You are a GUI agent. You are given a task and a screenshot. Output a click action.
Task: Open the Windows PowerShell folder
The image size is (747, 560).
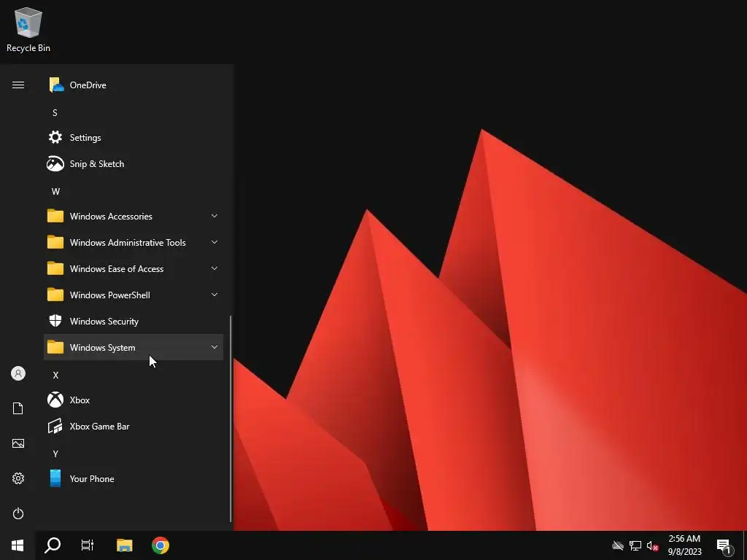pos(133,295)
